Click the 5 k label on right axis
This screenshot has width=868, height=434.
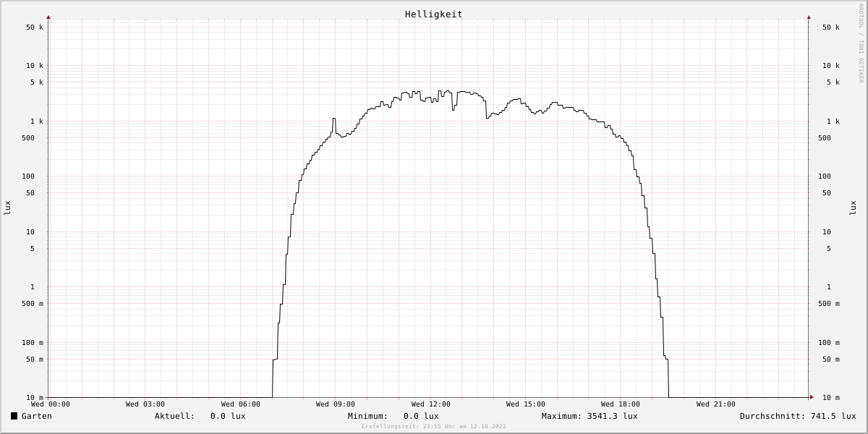(833, 82)
